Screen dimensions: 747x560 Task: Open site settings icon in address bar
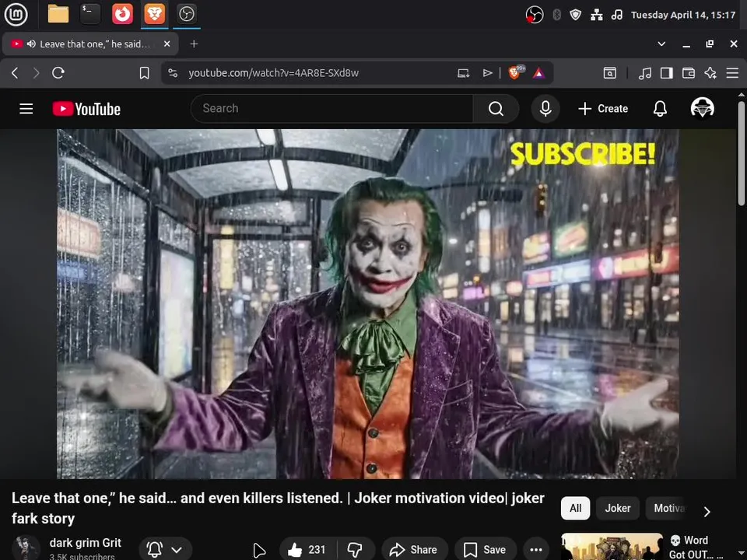(173, 73)
